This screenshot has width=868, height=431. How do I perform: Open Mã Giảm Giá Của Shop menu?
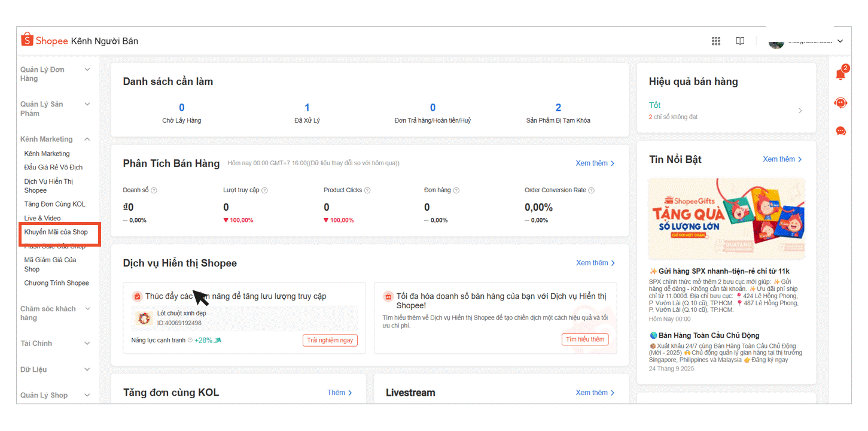point(50,265)
